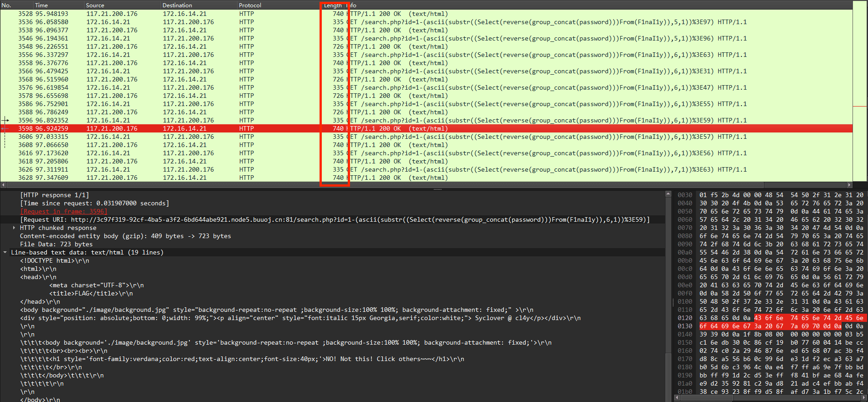Select packet number 3546 row
This screenshot has width=868, height=402.
point(426,38)
